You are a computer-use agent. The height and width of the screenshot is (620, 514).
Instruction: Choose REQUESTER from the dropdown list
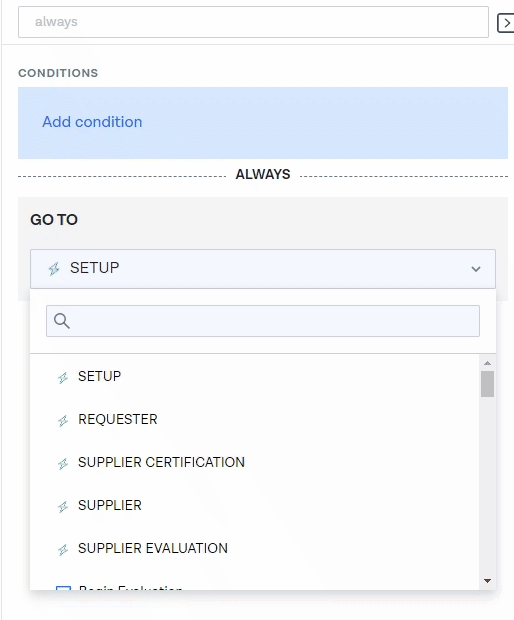tap(255, 419)
